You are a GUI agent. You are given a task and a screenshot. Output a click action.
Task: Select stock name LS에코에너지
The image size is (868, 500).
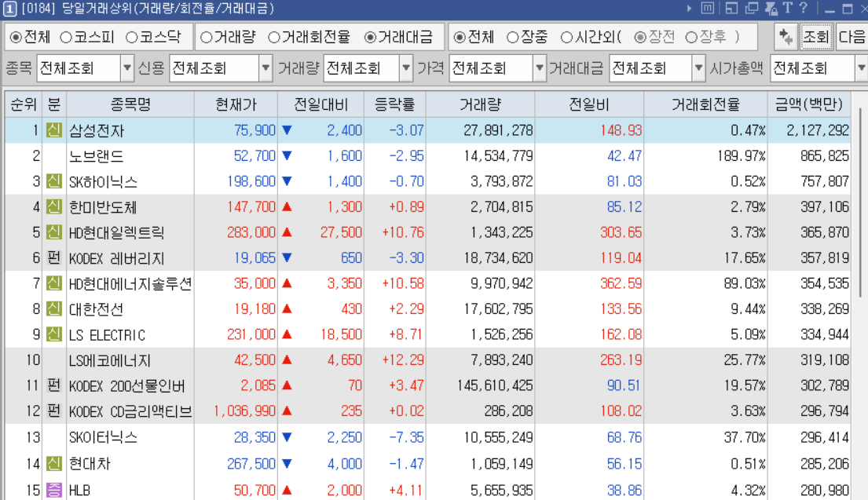[110, 360]
